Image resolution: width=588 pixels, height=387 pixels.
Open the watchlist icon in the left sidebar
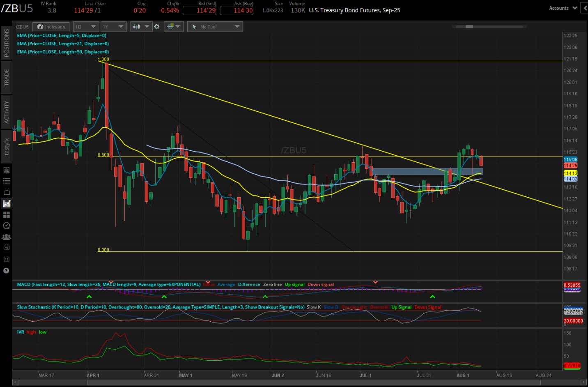point(6,181)
